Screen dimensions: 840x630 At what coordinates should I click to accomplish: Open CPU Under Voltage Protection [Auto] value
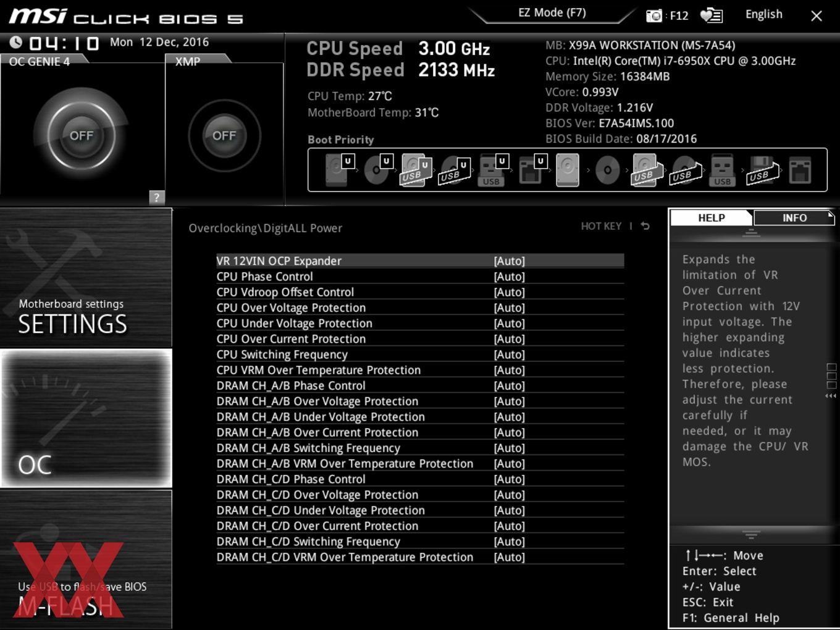coord(509,323)
